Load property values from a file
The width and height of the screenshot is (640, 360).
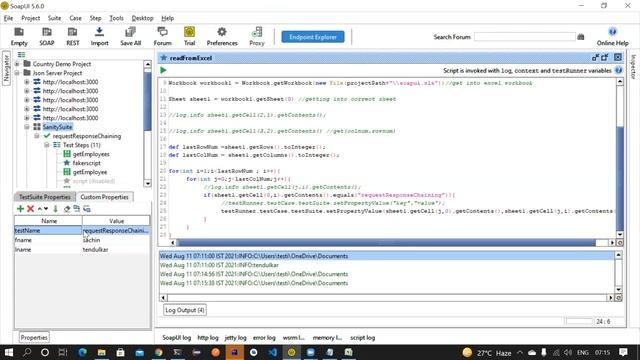pyautogui.click(x=77, y=209)
